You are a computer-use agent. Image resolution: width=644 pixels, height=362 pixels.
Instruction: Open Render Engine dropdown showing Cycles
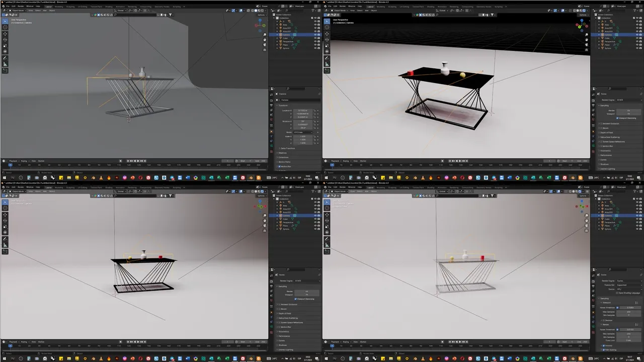pos(629,281)
